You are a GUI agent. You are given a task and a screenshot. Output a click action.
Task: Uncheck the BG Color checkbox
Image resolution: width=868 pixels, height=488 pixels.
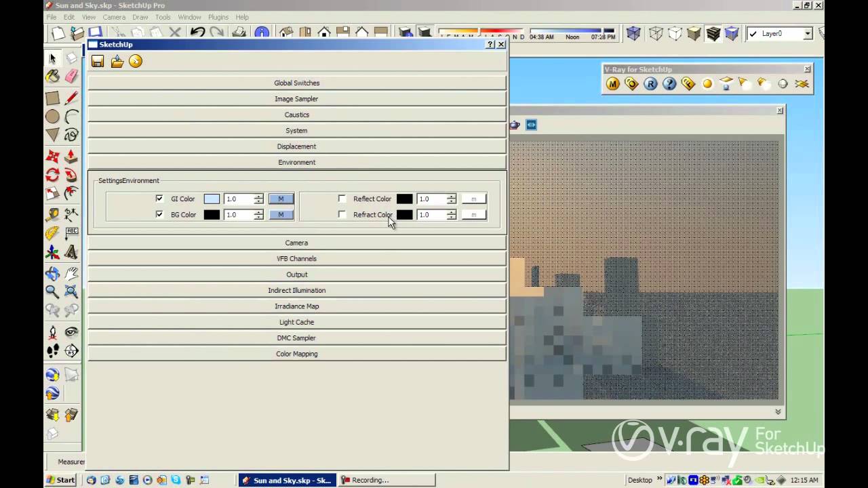coord(159,214)
